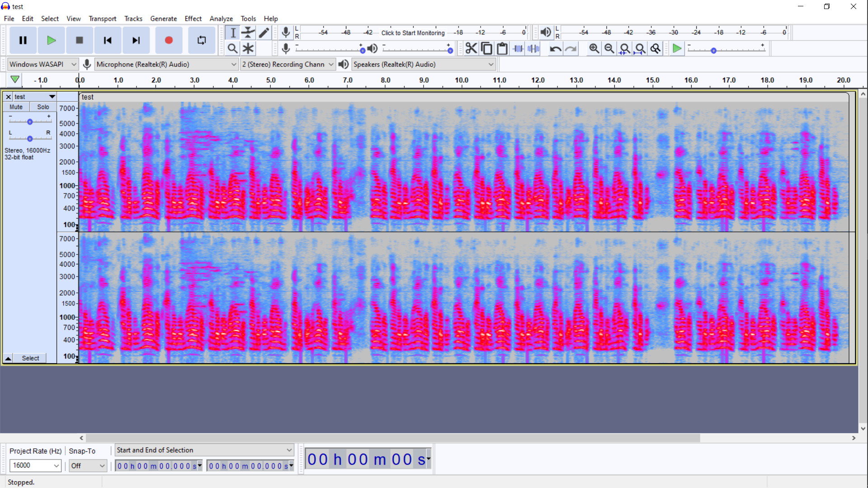Open the recording channels dropdown
Viewport: 868px width, 488px height.
pos(288,64)
